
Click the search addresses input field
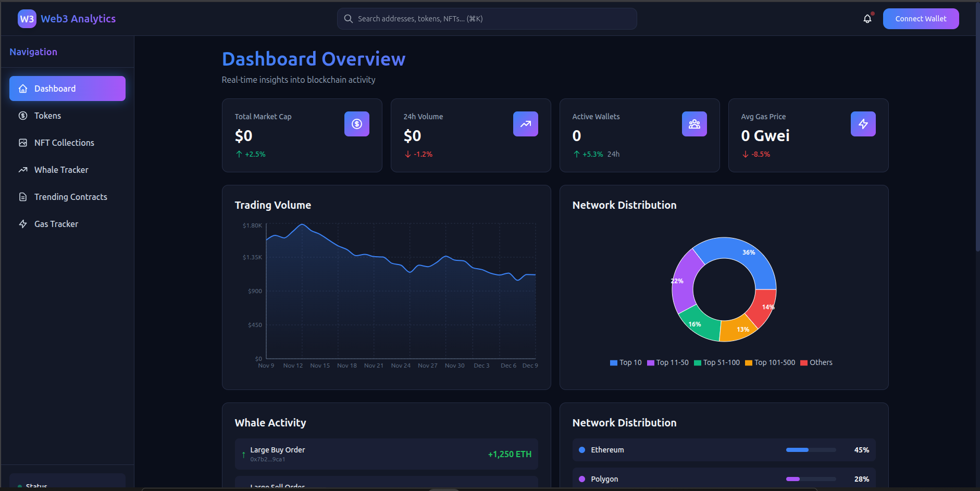point(486,18)
